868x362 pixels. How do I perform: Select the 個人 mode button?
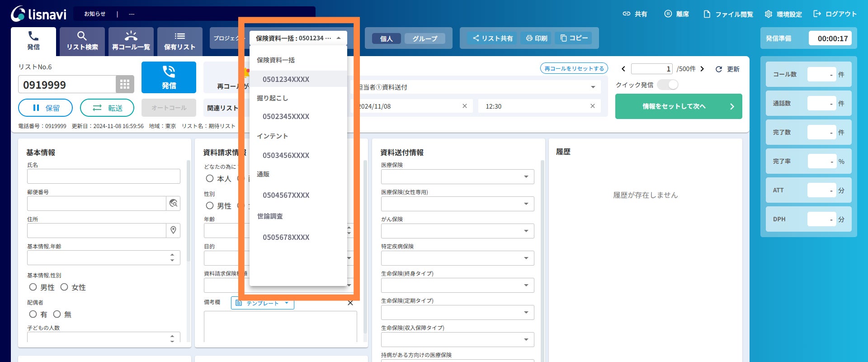click(386, 38)
